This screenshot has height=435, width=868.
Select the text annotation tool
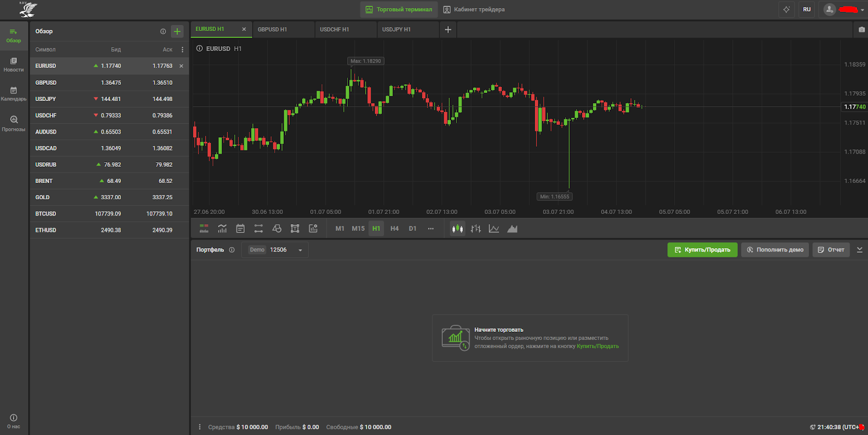[295, 229]
